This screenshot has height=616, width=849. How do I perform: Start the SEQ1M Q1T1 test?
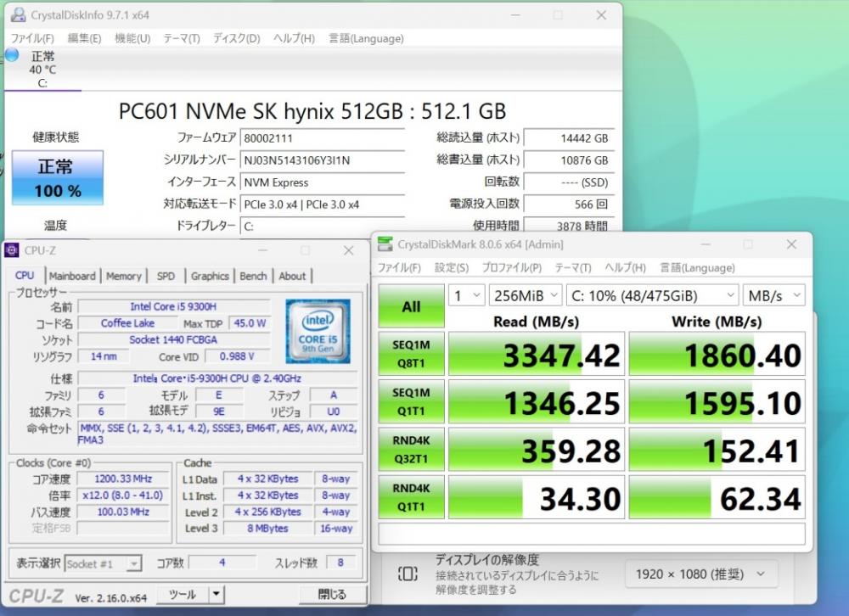click(x=411, y=401)
